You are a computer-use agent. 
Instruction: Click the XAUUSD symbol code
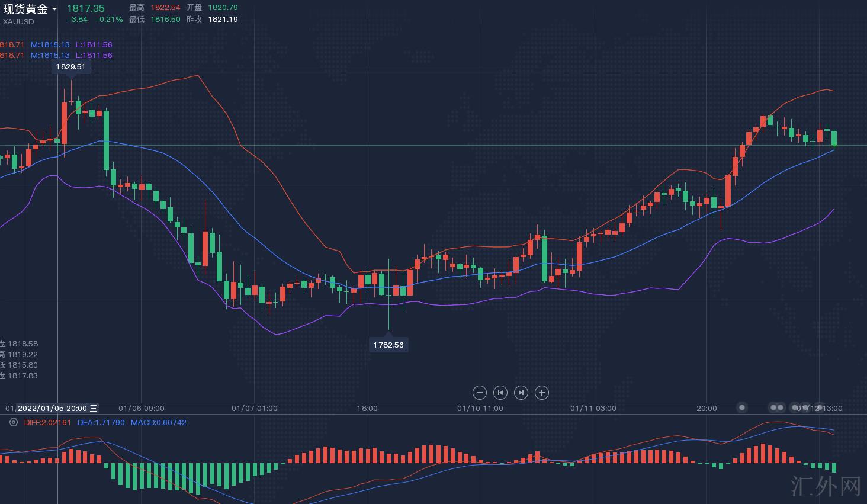pyautogui.click(x=18, y=22)
